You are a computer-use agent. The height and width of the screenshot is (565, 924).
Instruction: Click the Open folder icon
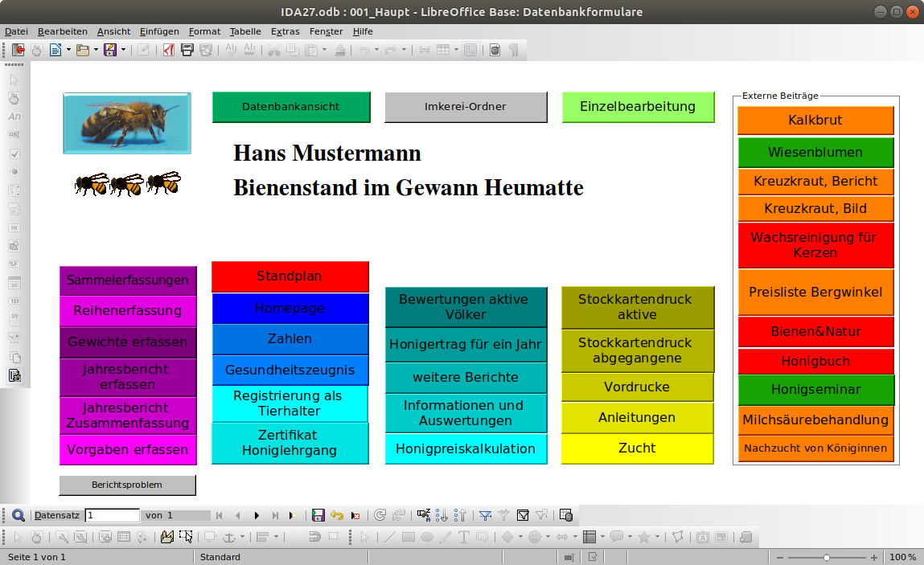pos(83,50)
